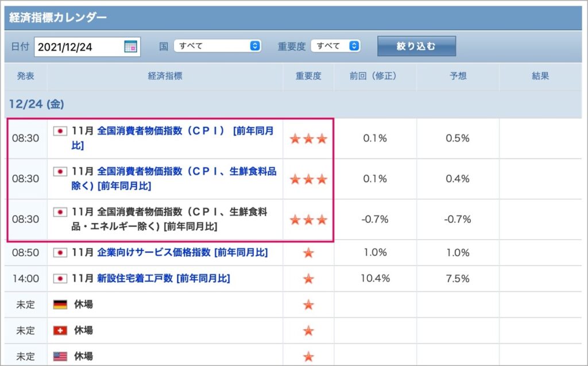Viewport: 588px width, 366px height.
Task: Click the 発表 column header
Action: pos(25,76)
